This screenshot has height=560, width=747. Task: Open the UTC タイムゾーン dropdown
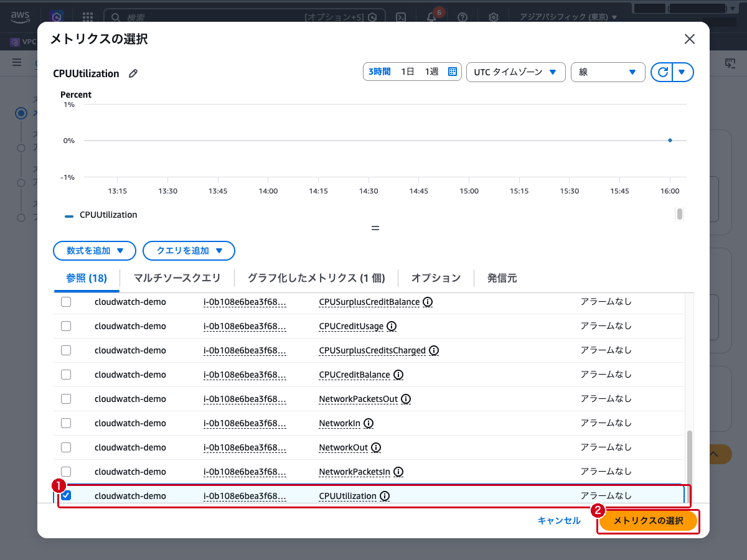515,72
